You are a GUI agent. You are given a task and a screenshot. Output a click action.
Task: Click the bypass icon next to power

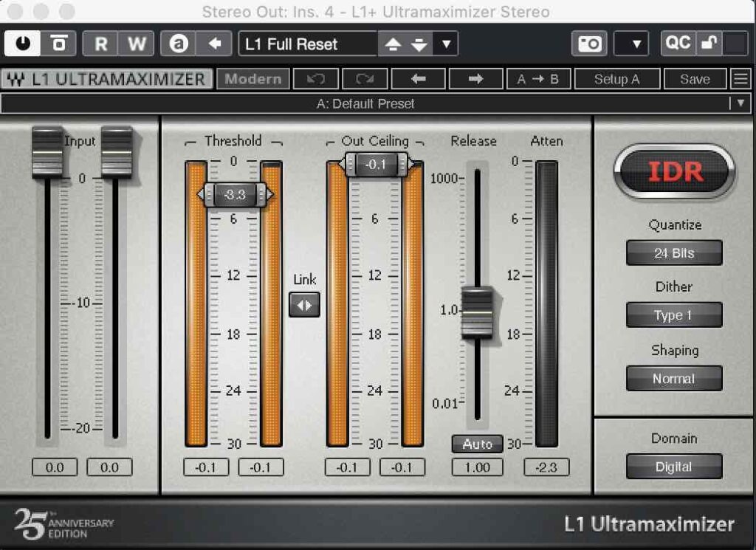58,44
